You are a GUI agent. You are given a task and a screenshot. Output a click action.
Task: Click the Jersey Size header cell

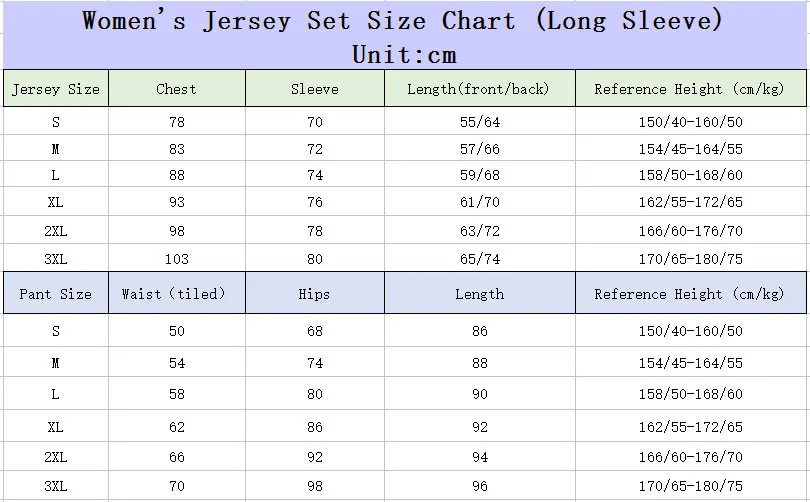click(x=56, y=88)
